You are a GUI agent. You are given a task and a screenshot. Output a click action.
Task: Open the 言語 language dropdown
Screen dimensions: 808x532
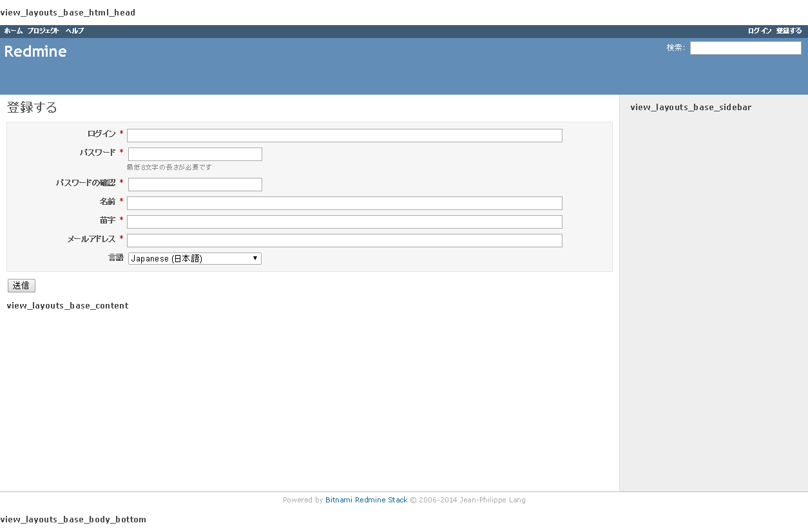[193, 258]
